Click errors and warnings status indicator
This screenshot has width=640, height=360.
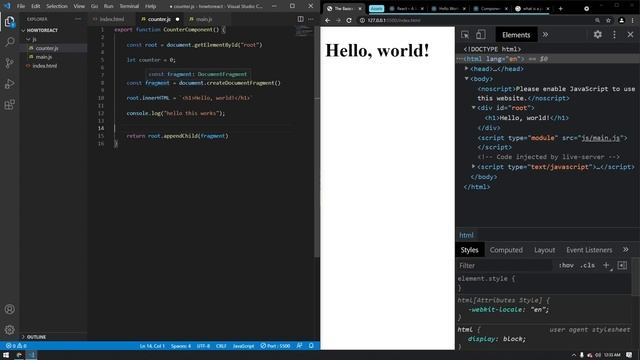click(16, 346)
